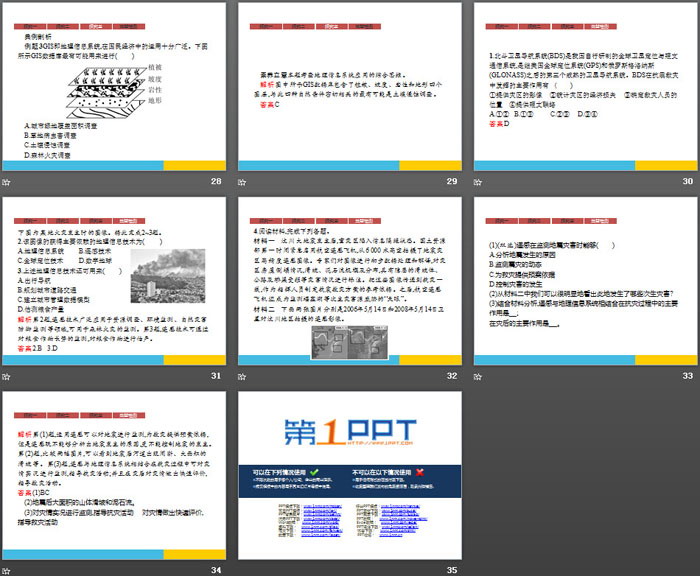Viewport: 700px width, 576px height.
Task: Click the animation star icon under slide 34
Action: (x=6, y=571)
